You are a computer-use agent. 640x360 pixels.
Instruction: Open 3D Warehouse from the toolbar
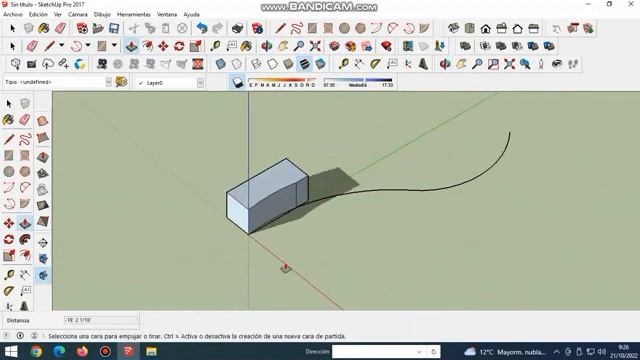(334, 46)
